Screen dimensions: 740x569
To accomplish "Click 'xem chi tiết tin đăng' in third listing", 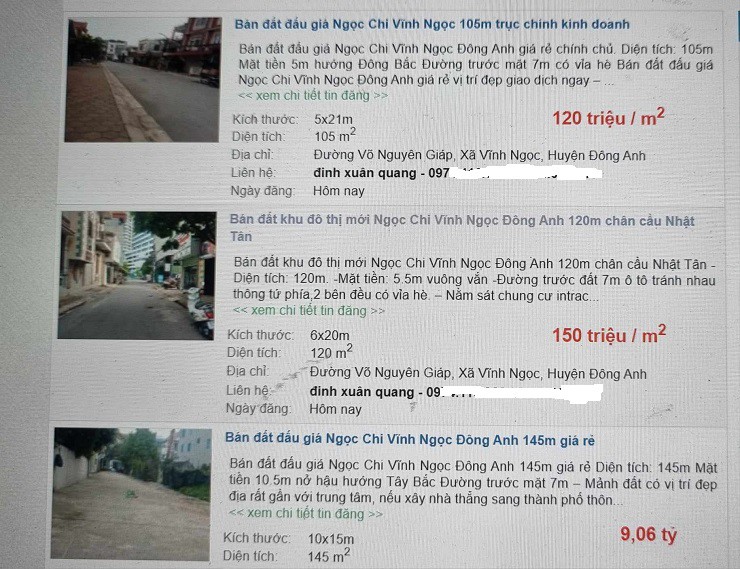I will [x=305, y=513].
